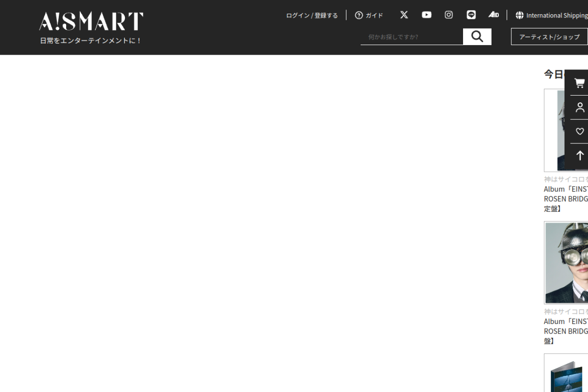Open the A!ID logo link

pyautogui.click(x=493, y=15)
